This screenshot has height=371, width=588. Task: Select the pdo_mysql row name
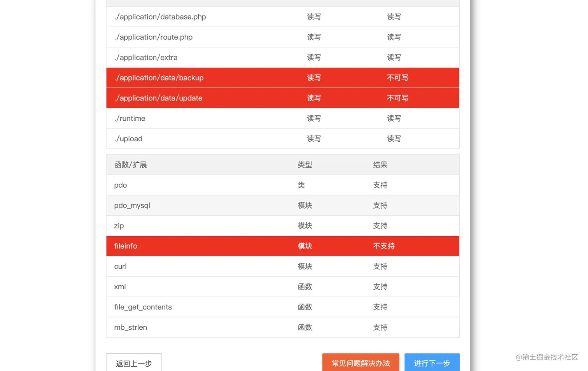point(132,206)
